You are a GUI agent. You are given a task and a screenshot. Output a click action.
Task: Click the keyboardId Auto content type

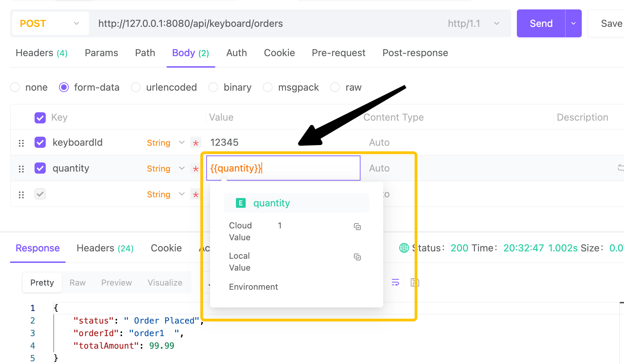(x=379, y=142)
